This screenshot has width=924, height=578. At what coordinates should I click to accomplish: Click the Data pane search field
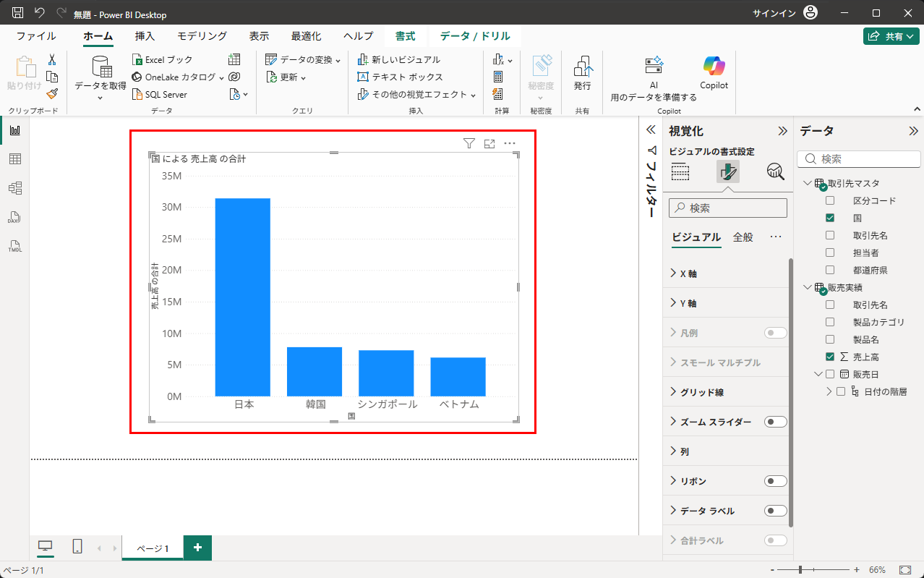click(x=859, y=158)
